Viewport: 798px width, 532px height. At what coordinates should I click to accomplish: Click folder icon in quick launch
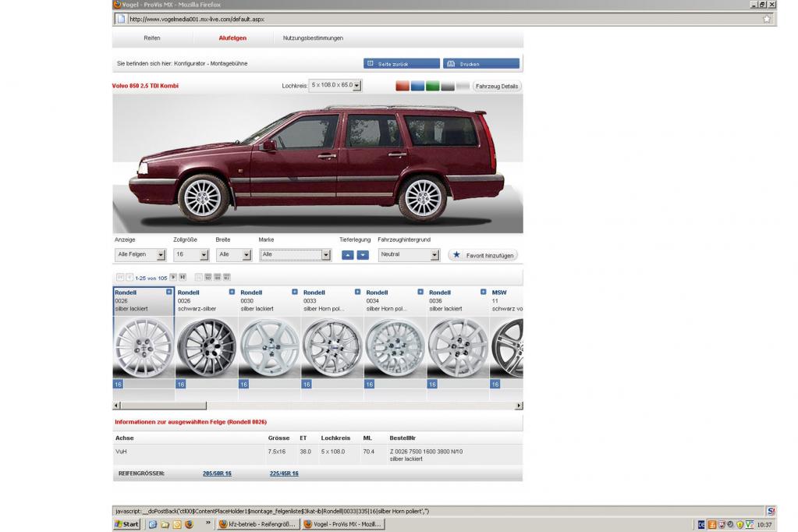tap(165, 524)
